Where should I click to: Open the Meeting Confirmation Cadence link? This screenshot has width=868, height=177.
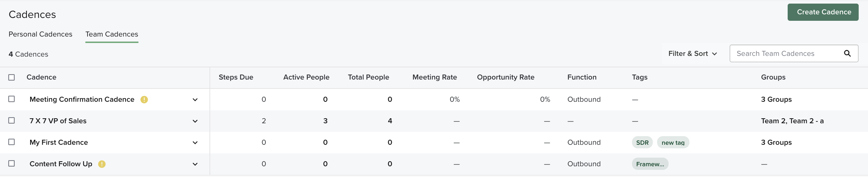pos(82,99)
